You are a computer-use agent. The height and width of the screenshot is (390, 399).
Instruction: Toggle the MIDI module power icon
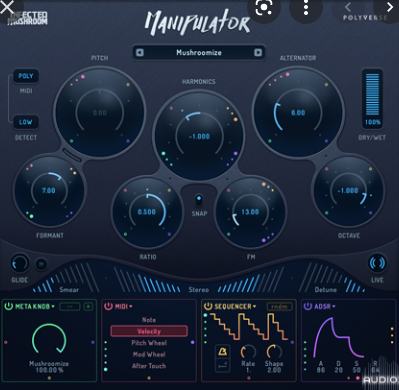(x=108, y=306)
